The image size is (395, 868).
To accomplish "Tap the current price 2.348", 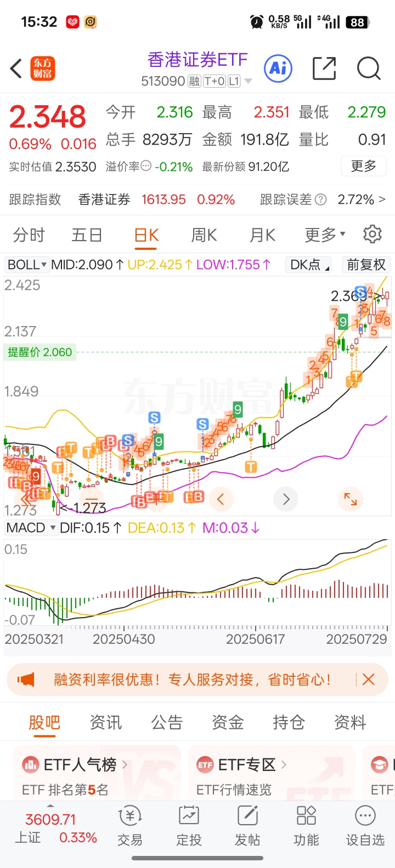I will (48, 117).
